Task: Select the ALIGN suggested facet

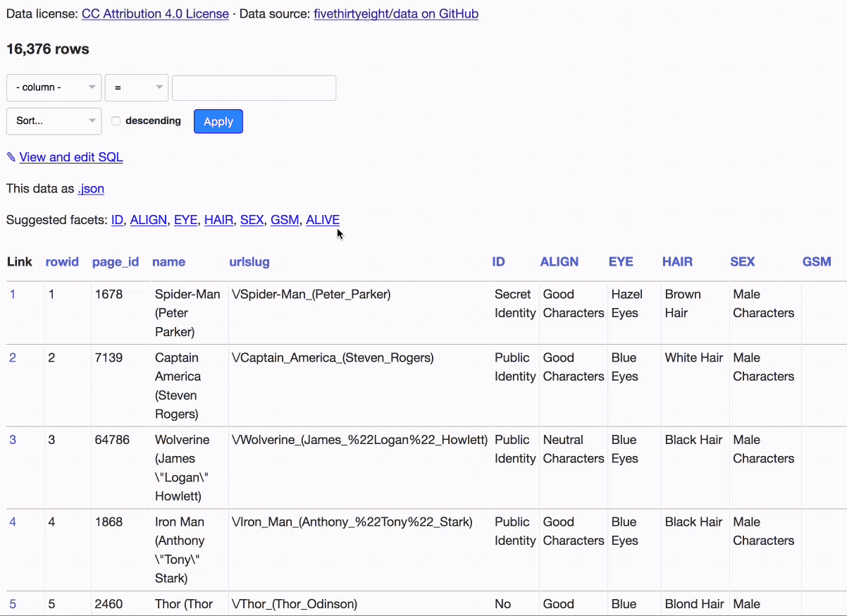Action: point(149,220)
